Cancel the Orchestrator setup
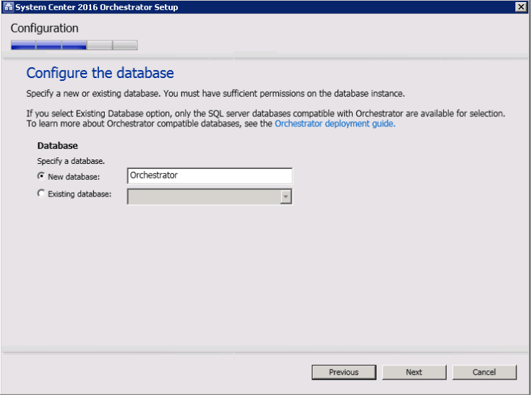The height and width of the screenshot is (395, 532). 484,372
